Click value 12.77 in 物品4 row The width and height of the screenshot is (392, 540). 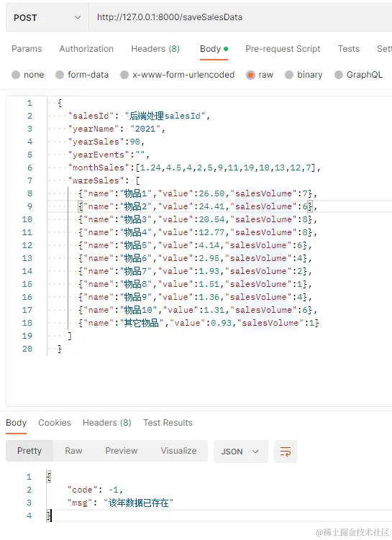[x=211, y=232]
